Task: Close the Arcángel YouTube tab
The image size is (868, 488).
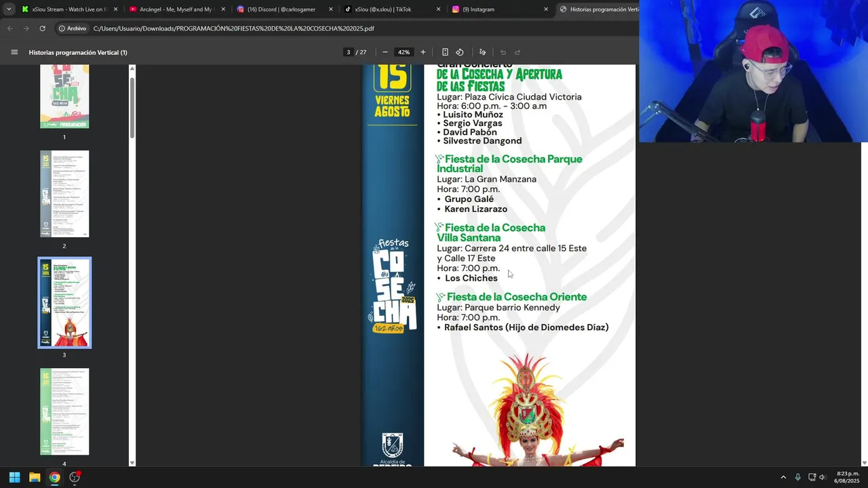Action: coord(223,9)
